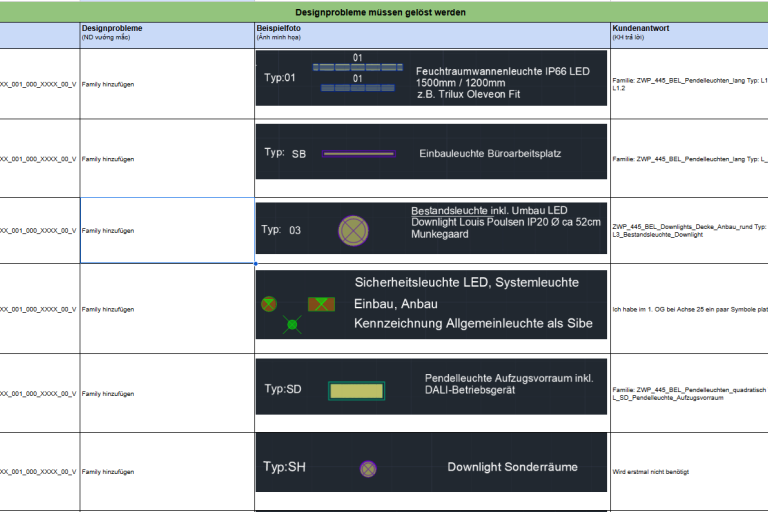The image size is (768, 512).
Task: Click the red rectangular Sicherheitsleuchte symbol
Action: coord(321,303)
